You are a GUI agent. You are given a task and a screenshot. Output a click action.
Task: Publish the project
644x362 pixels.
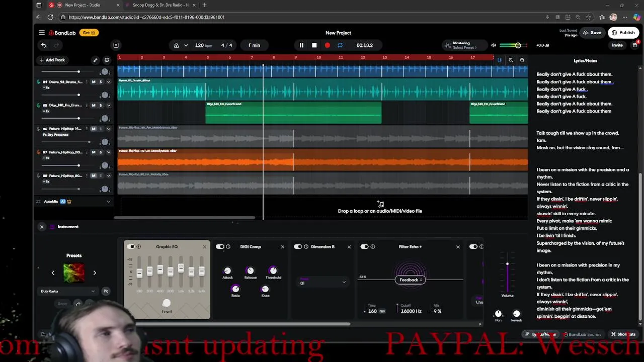(623, 33)
